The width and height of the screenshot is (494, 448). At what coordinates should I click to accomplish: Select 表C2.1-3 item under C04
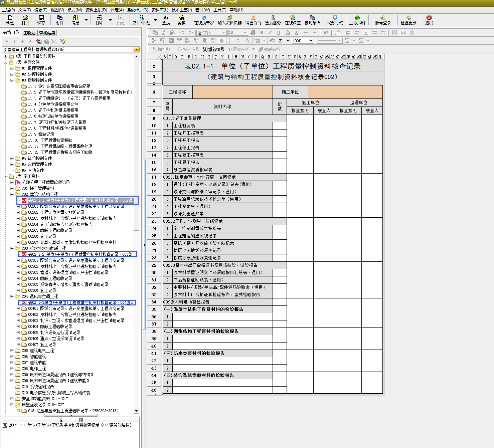click(80, 302)
